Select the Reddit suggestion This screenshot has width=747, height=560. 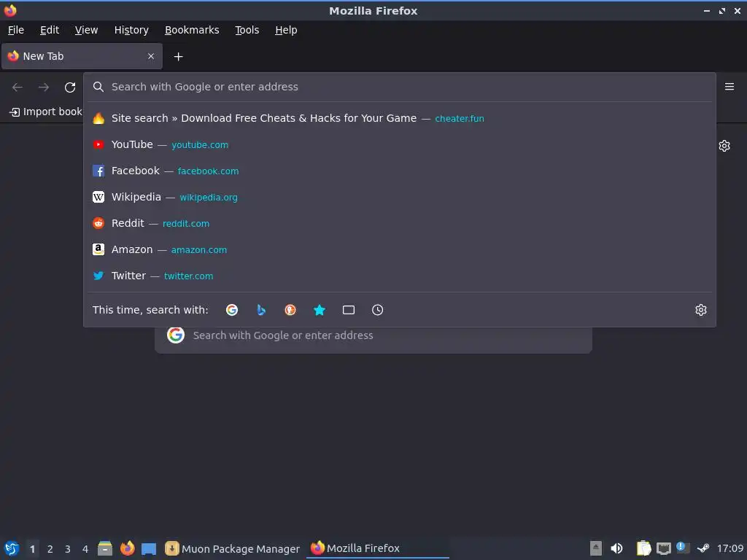[x=399, y=223]
